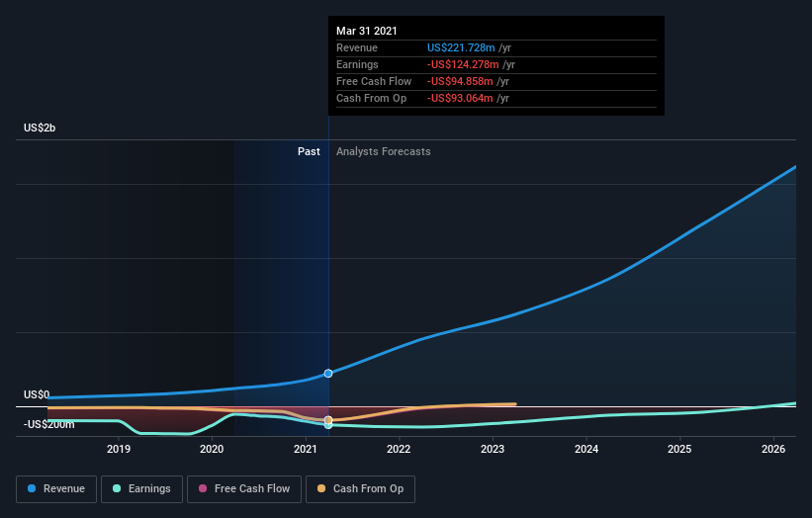Image resolution: width=812 pixels, height=518 pixels.
Task: Click the US$0 y-axis label
Action: (x=37, y=394)
